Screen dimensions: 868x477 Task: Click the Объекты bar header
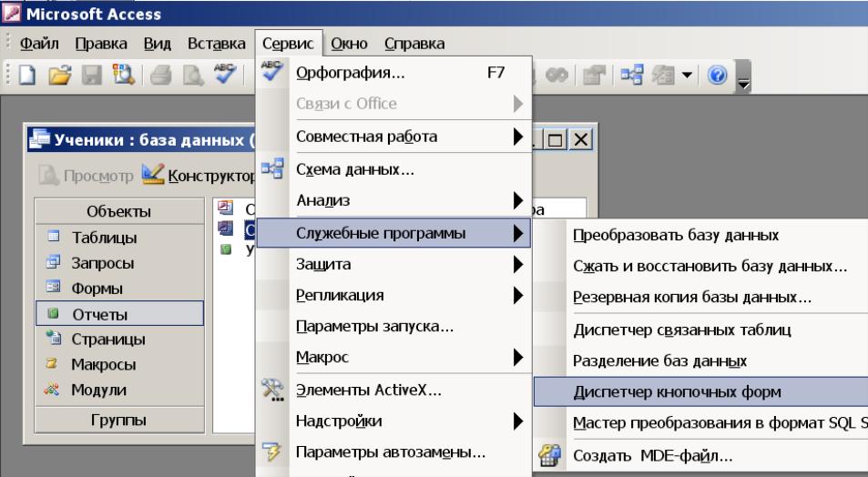point(119,211)
